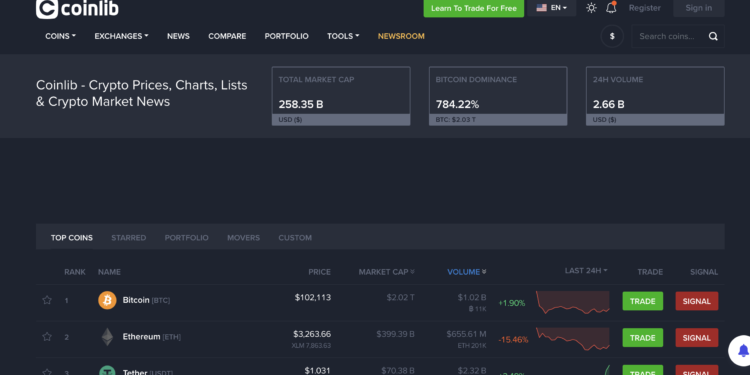
Task: Switch to the MOVERS tab
Action: [243, 238]
